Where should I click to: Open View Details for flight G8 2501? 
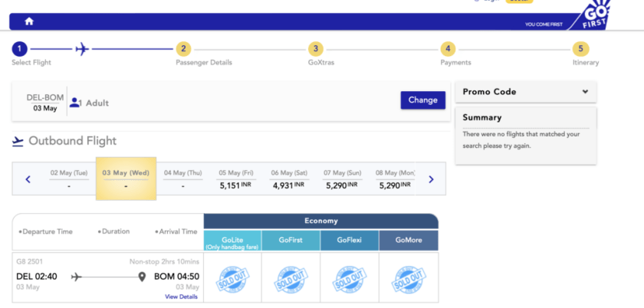coord(181,297)
